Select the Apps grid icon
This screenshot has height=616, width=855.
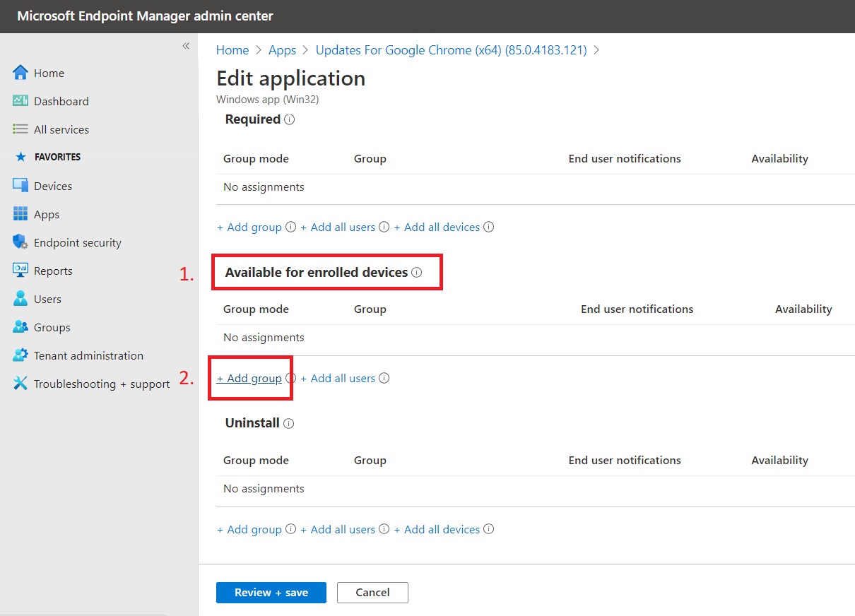click(20, 214)
